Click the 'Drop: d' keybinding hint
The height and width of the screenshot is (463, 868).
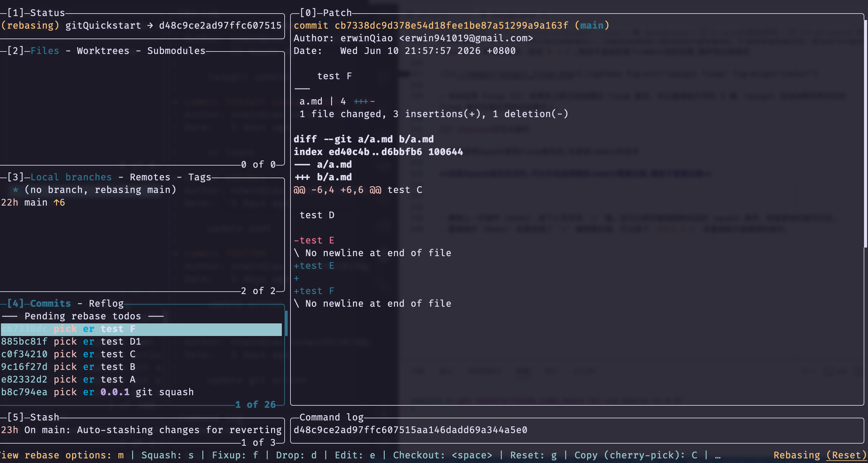tap(296, 455)
